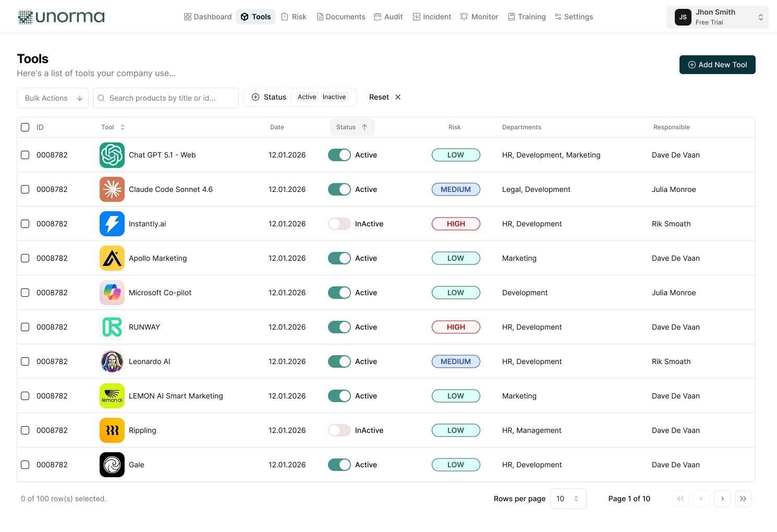This screenshot has width=777, height=532.
Task: Expand the Rows per page selector
Action: [568, 499]
